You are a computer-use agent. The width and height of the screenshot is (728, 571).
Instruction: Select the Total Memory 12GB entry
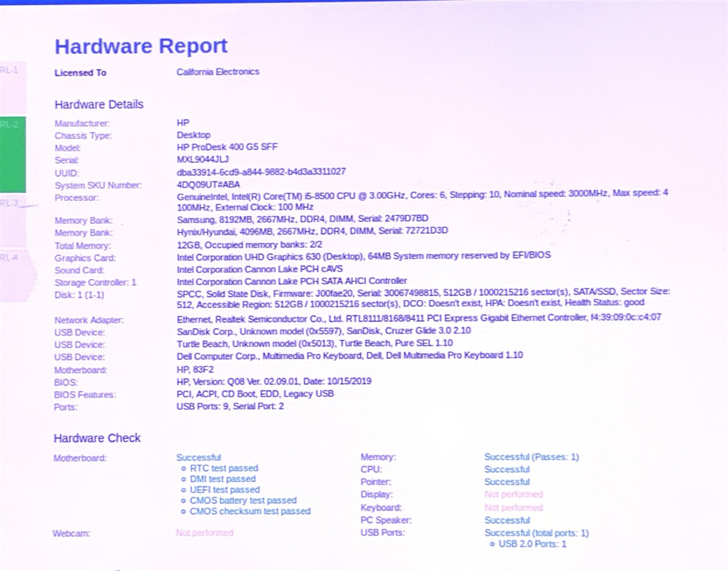tap(249, 245)
